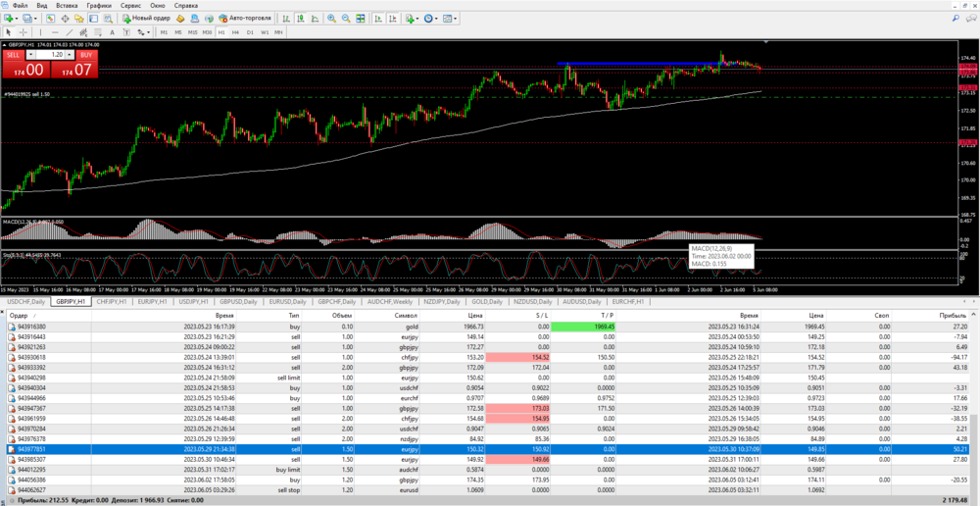Click the zoom in magnifier icon
Image resolution: width=980 pixels, height=506 pixels.
(331, 19)
